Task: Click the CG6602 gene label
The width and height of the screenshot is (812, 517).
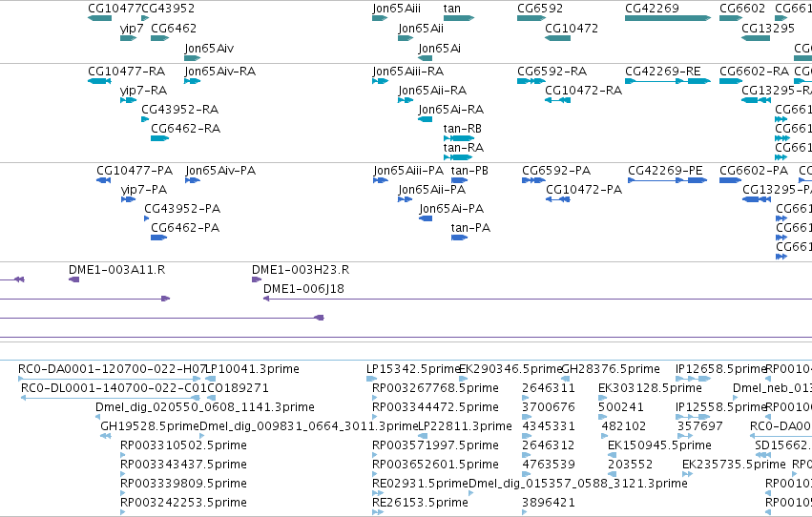Action: (742, 9)
